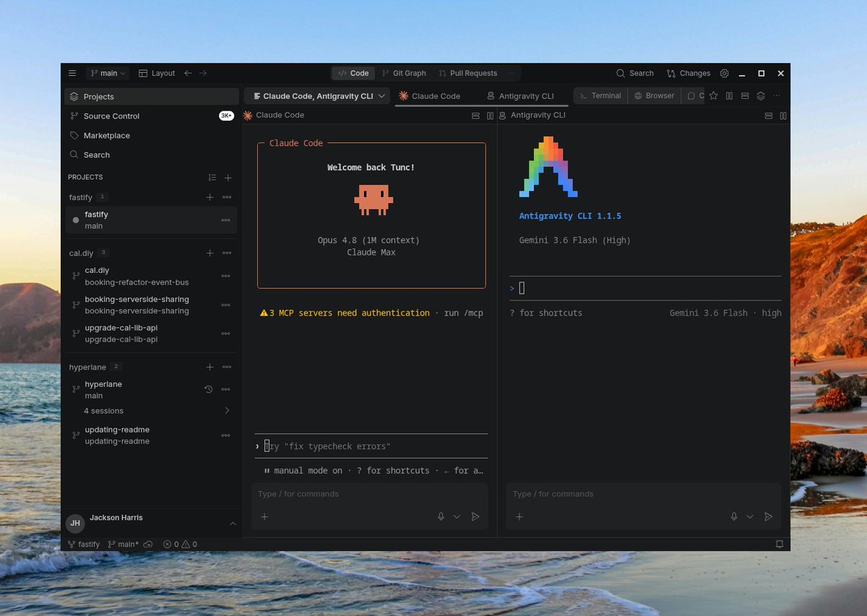Split Antigravity CLI pane vertically icon
Image resolution: width=867 pixels, height=616 pixels.
click(x=784, y=116)
